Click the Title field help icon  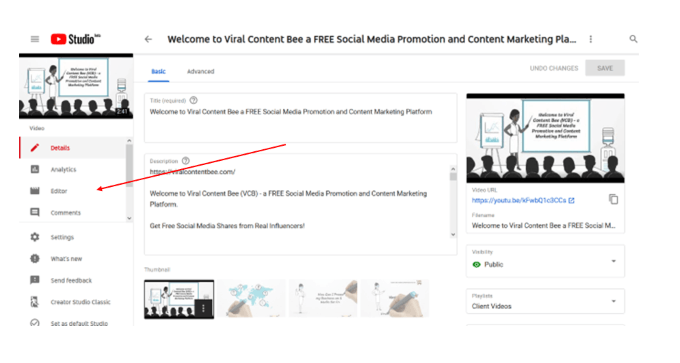coord(193,100)
